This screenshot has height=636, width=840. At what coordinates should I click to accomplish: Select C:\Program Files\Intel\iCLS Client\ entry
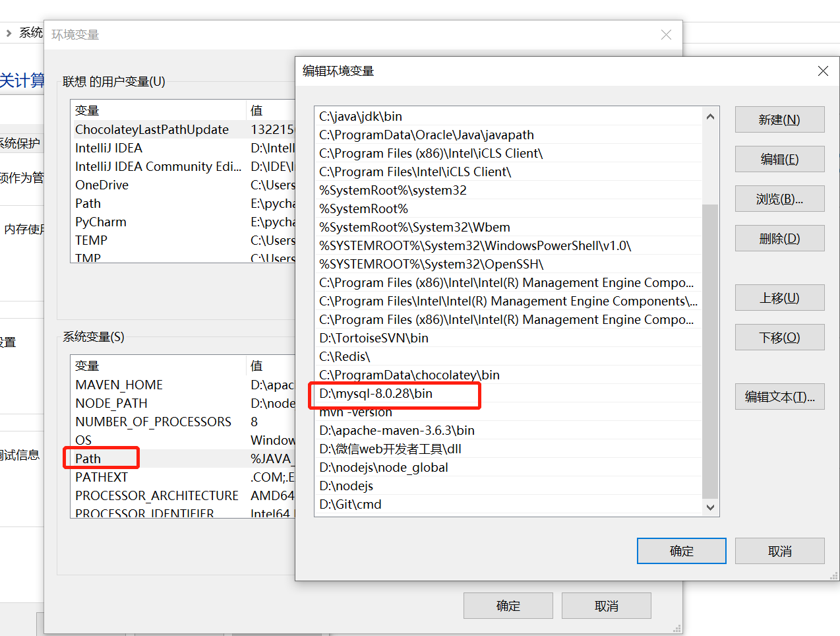508,172
